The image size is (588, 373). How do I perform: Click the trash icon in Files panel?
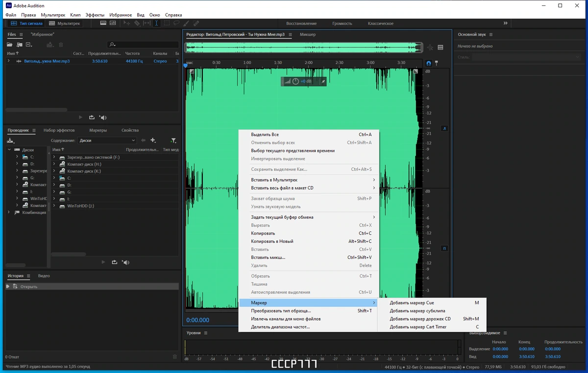(61, 45)
